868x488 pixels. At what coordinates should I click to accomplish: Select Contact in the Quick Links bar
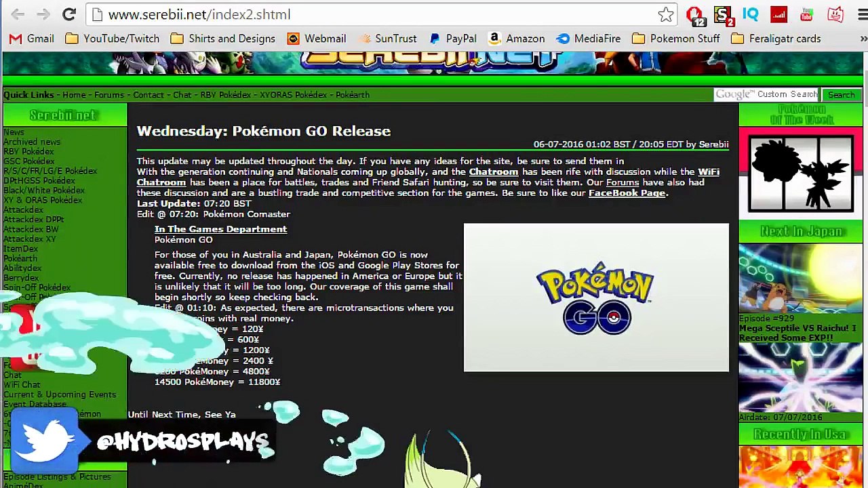click(149, 95)
